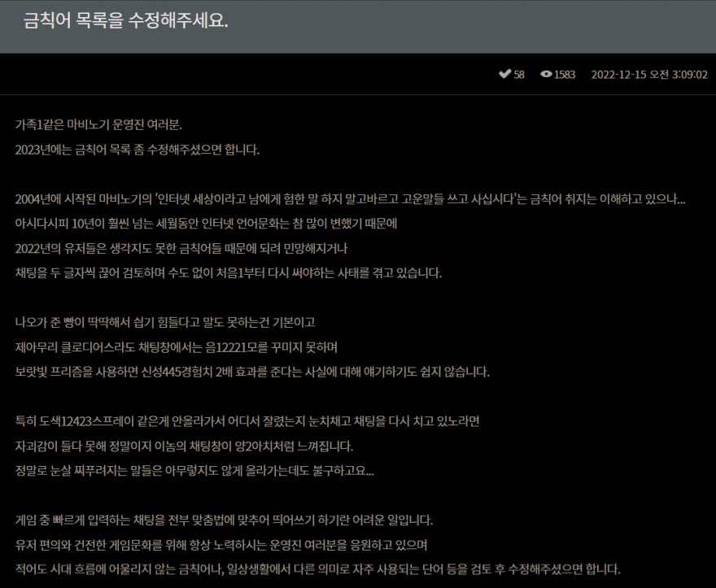Click the line starting '유저 편의와 건전한'
The image size is (716, 588).
(221, 545)
